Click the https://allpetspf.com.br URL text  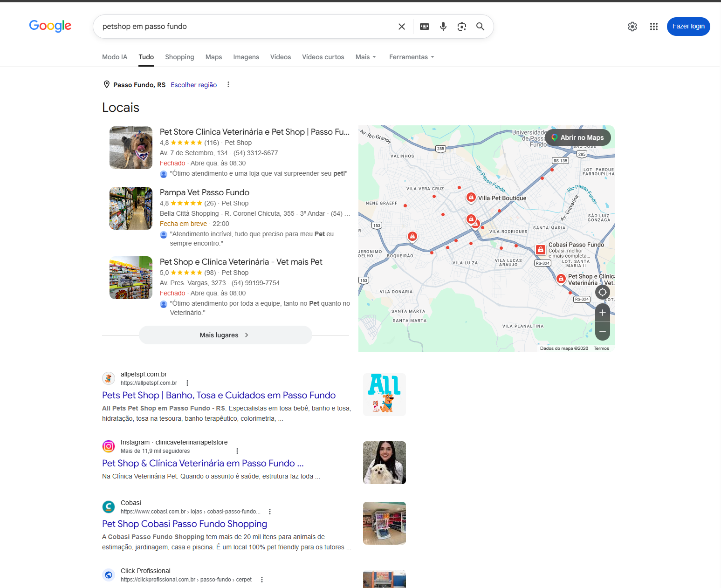coord(149,383)
